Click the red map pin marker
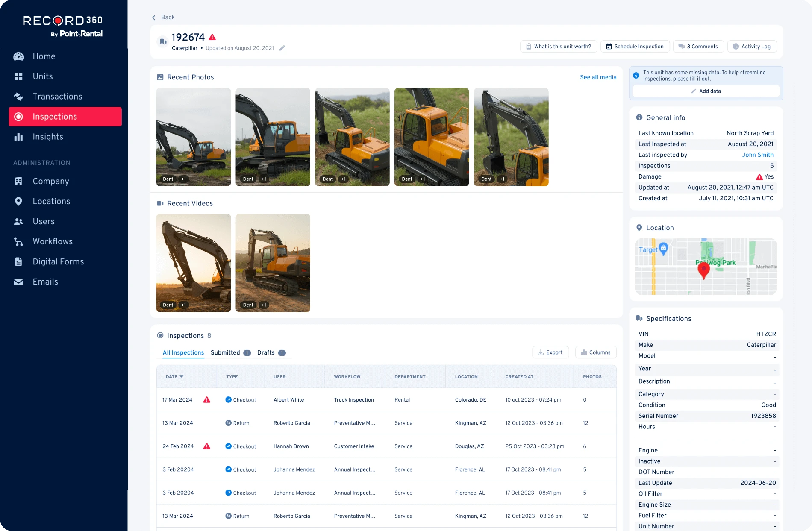 click(x=703, y=270)
